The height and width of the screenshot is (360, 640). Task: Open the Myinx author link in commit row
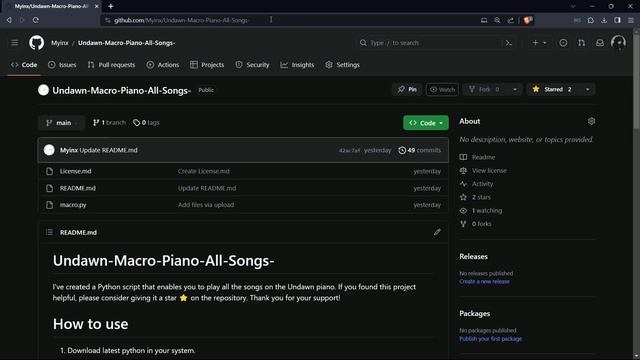click(69, 150)
